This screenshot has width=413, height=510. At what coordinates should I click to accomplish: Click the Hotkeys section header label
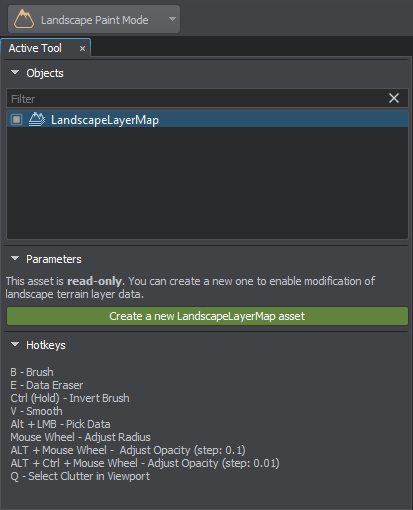click(x=46, y=345)
